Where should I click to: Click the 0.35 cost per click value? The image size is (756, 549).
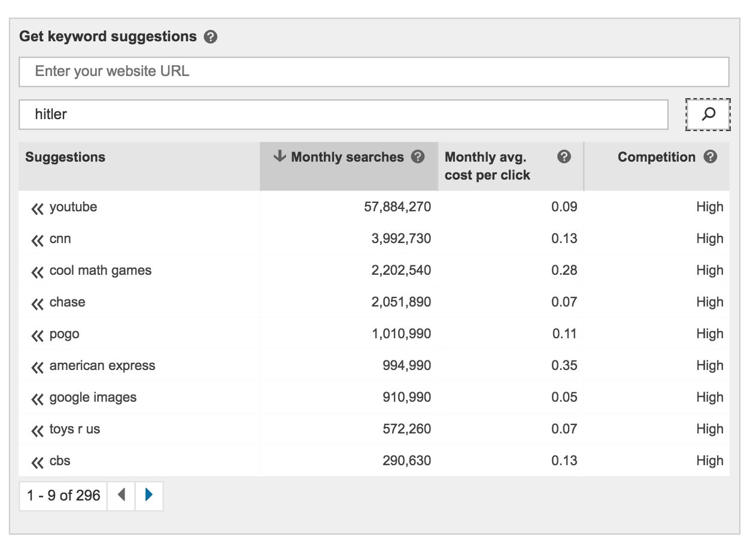pyautogui.click(x=564, y=366)
